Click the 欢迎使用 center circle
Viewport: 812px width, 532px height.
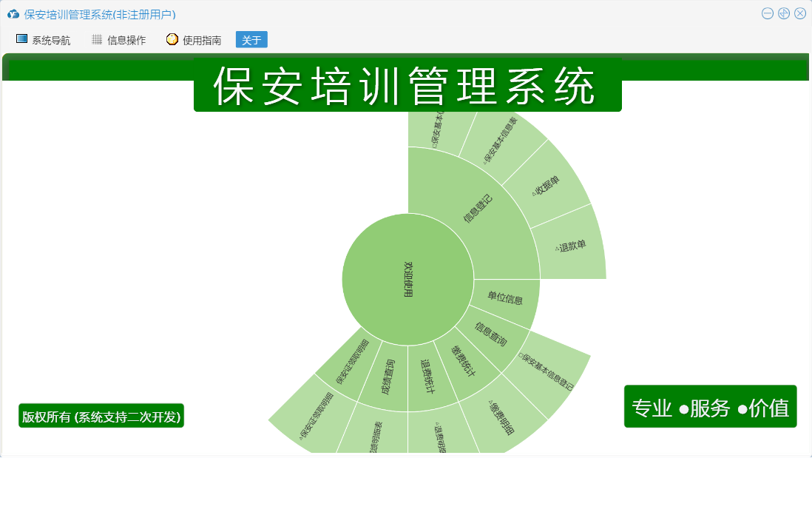coord(408,279)
